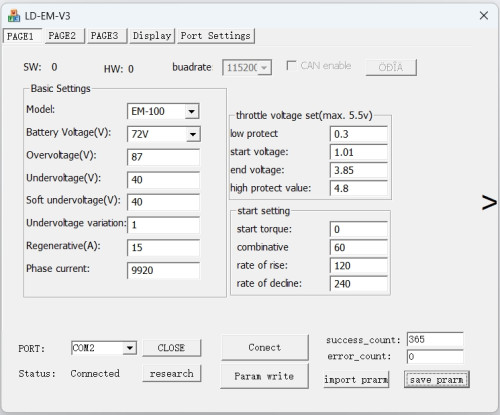
Task: Click the rate of rise field
Action: [359, 266]
